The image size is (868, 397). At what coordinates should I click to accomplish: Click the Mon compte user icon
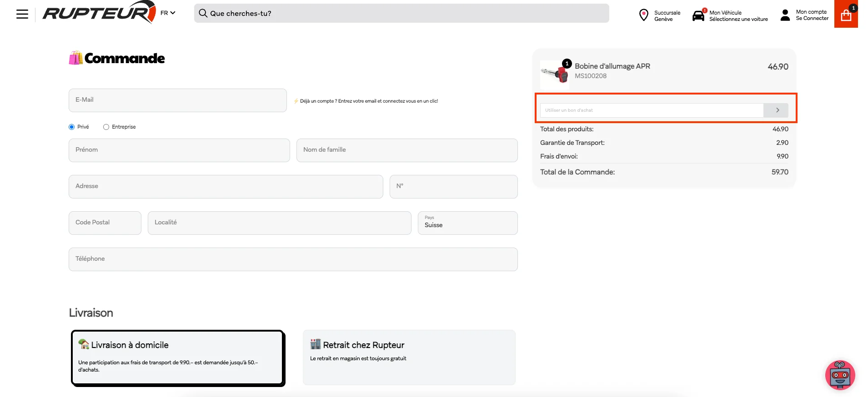pos(785,15)
